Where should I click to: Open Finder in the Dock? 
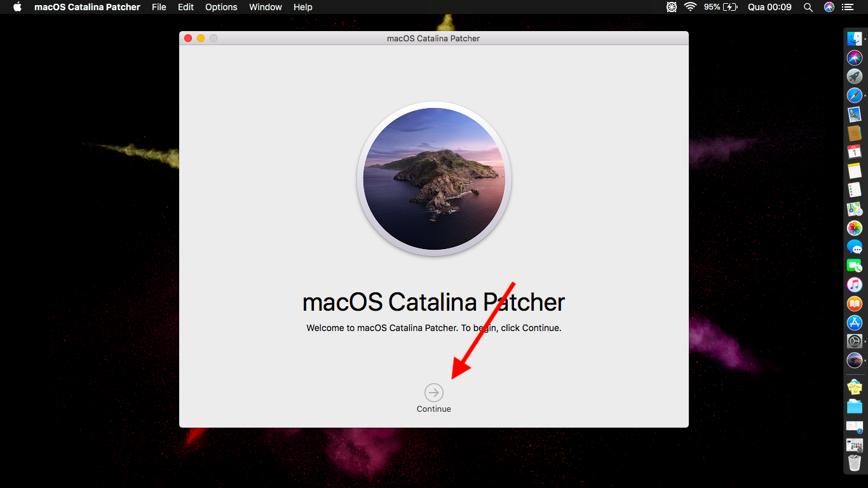[855, 39]
